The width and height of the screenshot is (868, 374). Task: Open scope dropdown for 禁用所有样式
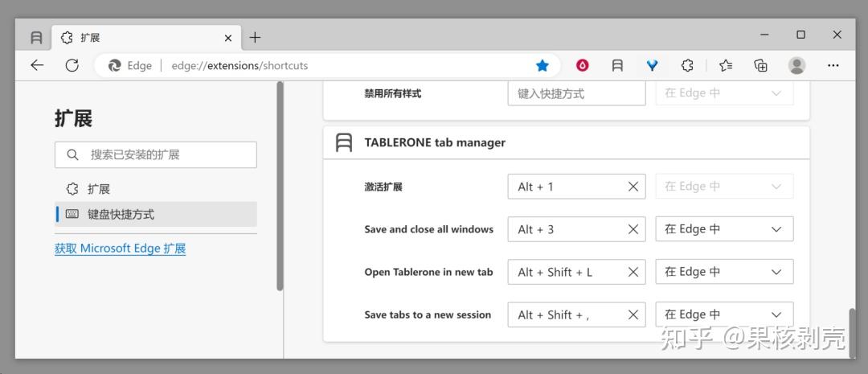click(x=724, y=93)
